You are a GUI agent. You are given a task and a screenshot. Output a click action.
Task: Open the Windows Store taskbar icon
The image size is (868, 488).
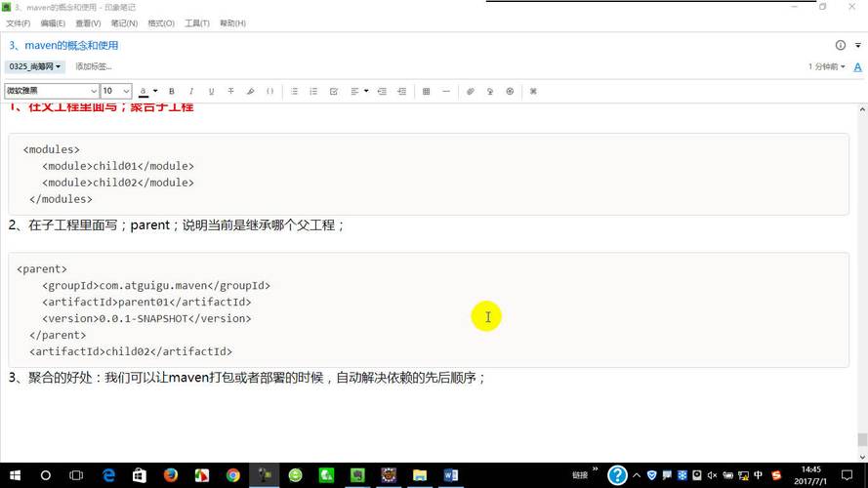140,475
